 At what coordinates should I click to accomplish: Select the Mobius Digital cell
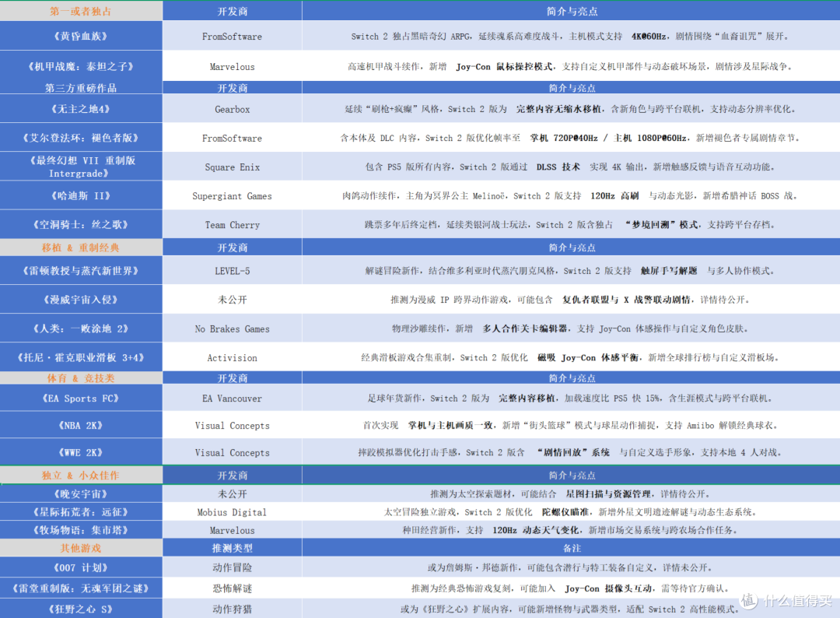[232, 512]
